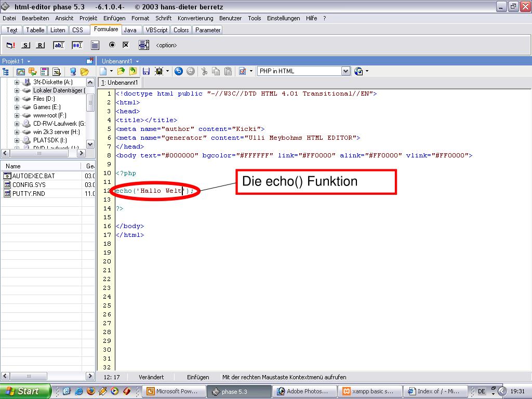Screen dimensions: 532x399
Task: Open the Unbenannt1 document dropdown
Action: [137, 61]
